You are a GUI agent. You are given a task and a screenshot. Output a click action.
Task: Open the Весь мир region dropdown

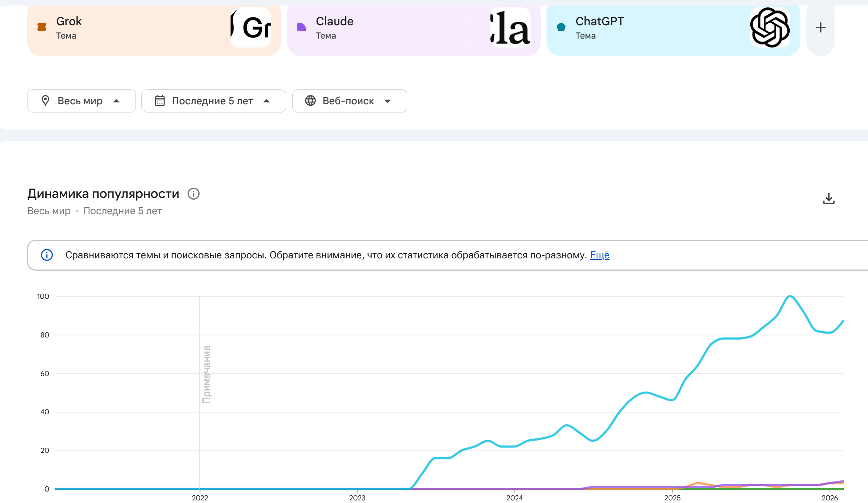81,101
